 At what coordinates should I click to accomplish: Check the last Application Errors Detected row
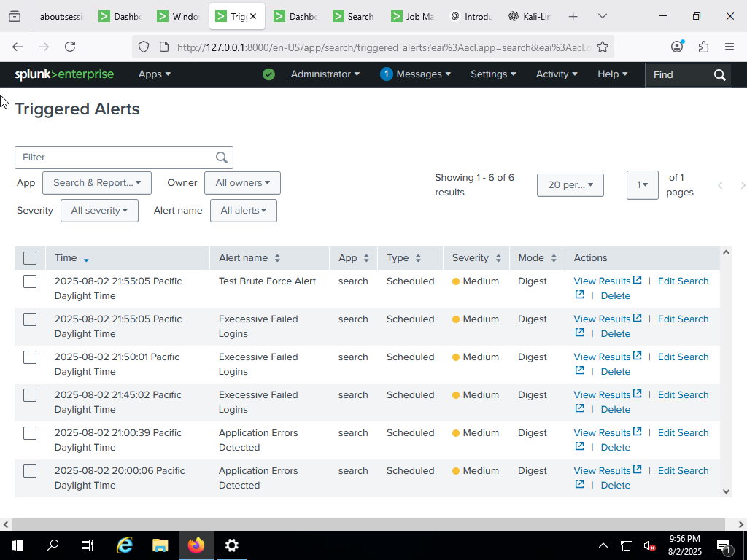tap(30, 471)
